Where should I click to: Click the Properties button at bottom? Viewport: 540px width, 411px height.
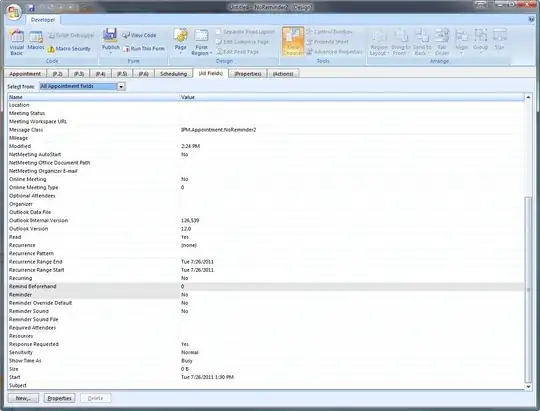[59, 398]
